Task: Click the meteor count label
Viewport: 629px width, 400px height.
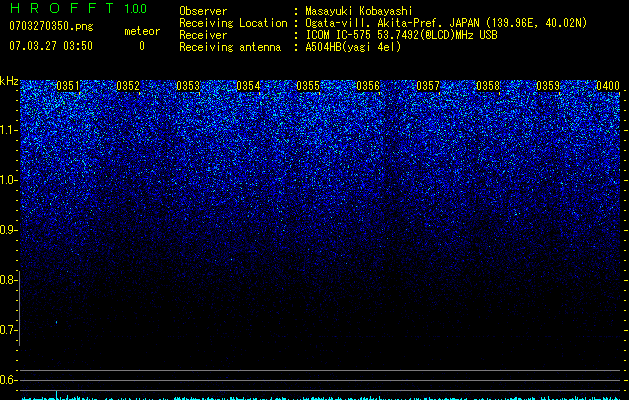Action: (x=142, y=31)
